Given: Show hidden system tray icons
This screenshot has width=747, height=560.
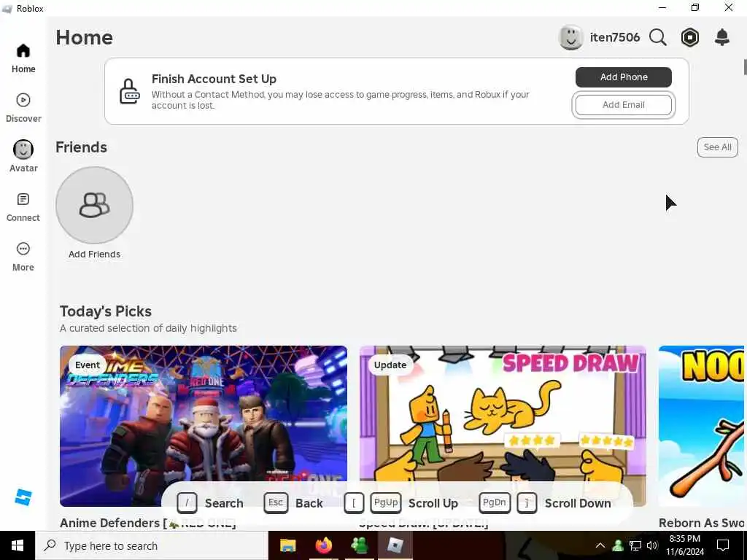Looking at the screenshot, I should tap(600, 545).
